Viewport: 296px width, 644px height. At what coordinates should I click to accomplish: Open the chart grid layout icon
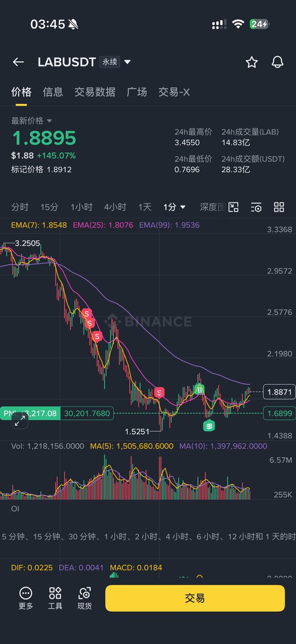click(x=279, y=207)
